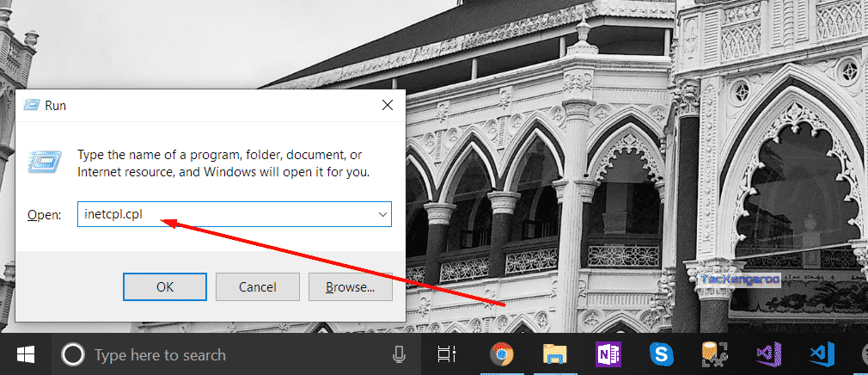Expand the Open combo box dropdown arrow
This screenshot has height=375, width=868.
382,214
